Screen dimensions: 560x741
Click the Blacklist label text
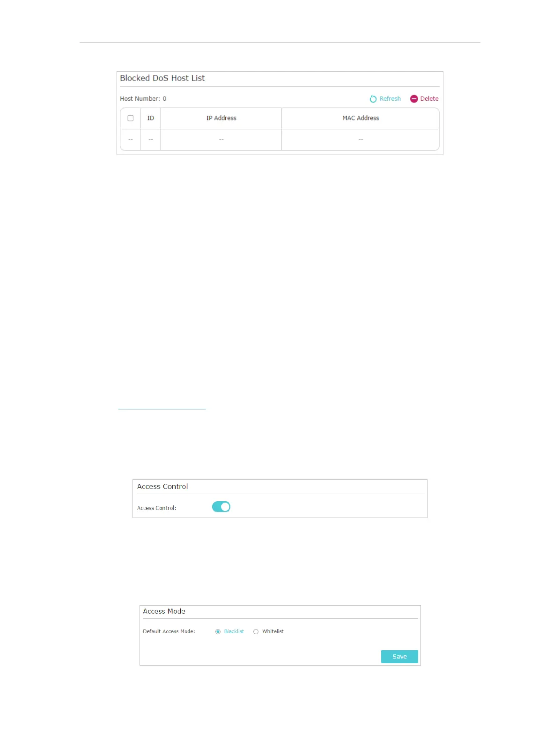coord(234,632)
